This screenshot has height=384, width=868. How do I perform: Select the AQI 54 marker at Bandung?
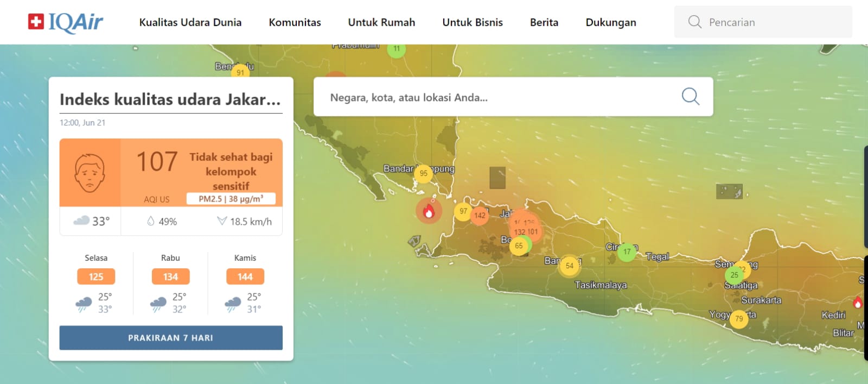[569, 266]
